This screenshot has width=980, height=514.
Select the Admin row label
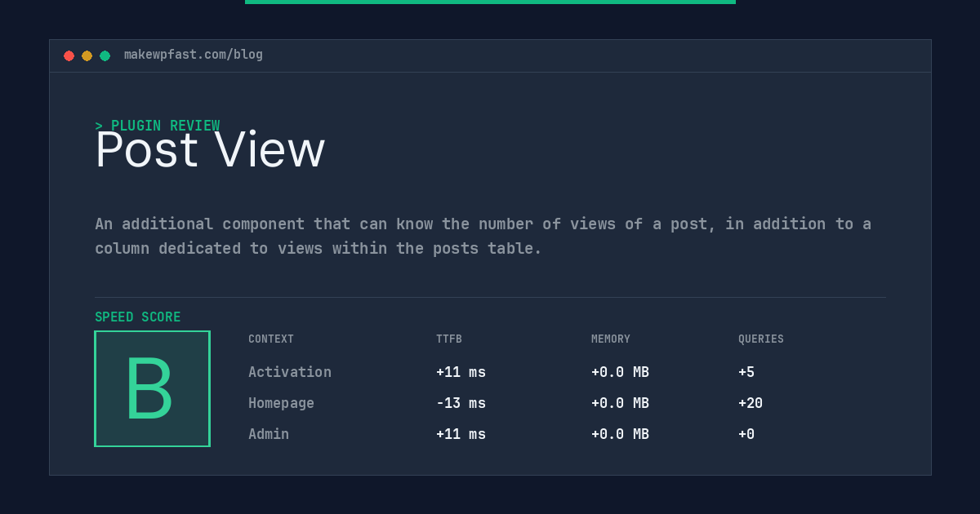tap(269, 434)
